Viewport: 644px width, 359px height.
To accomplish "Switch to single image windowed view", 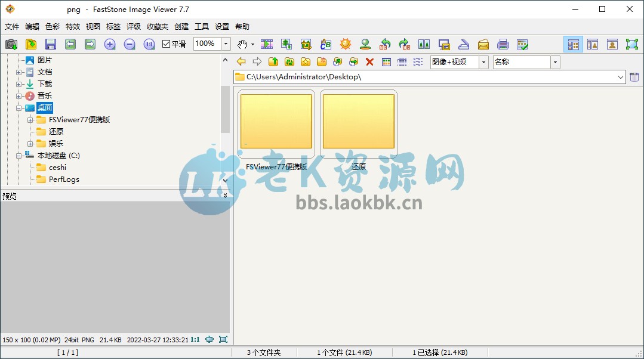I will tap(612, 44).
